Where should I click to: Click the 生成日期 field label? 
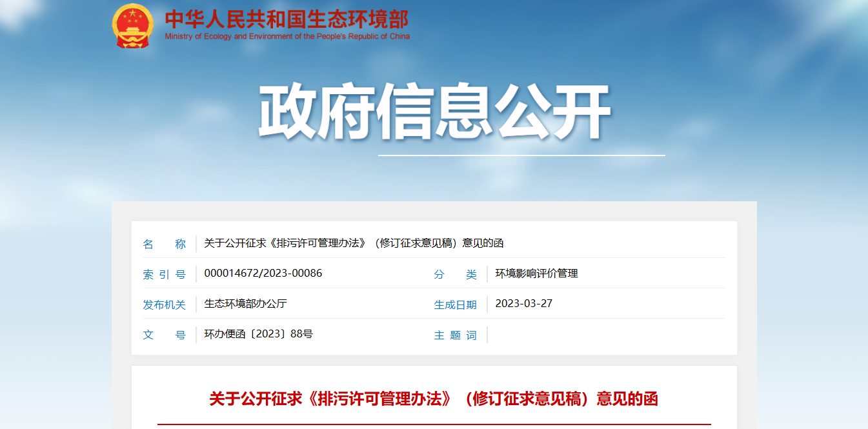pos(455,304)
